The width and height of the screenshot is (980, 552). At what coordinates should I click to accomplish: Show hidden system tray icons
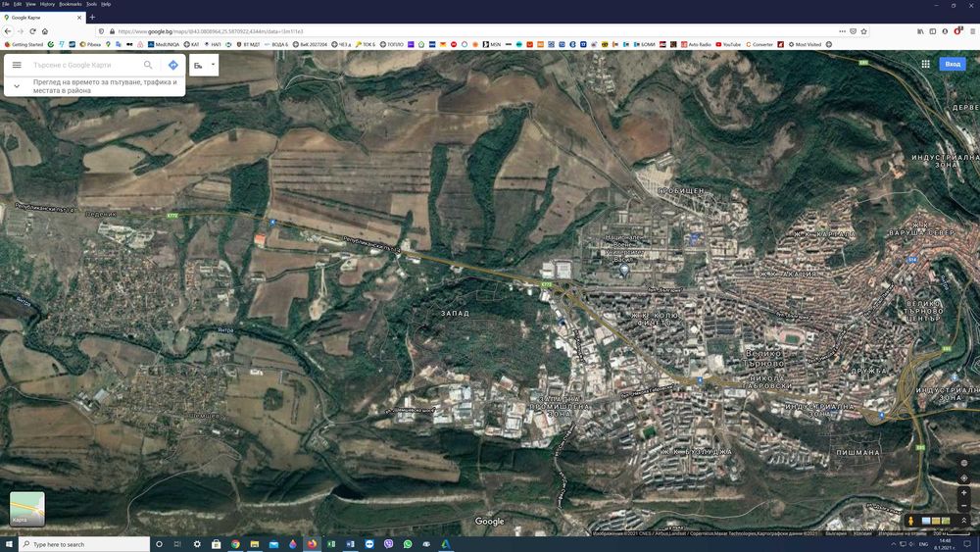coord(893,544)
